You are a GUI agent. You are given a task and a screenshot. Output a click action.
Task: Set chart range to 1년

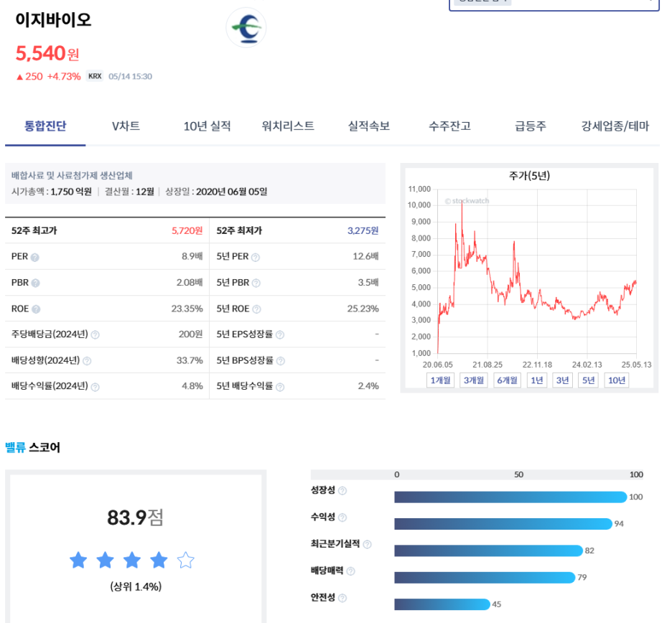pyautogui.click(x=536, y=380)
